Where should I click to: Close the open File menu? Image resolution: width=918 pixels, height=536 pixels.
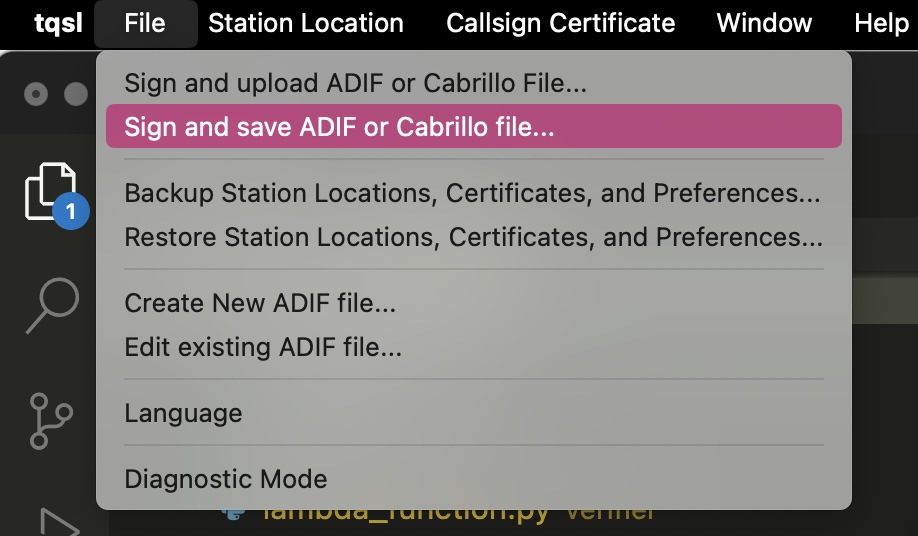click(145, 23)
